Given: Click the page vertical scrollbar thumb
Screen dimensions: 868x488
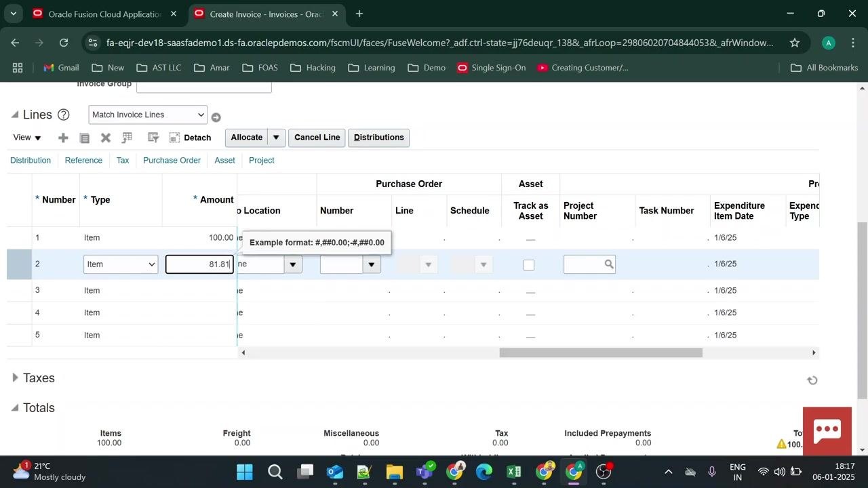Looking at the screenshot, I should point(862,310).
